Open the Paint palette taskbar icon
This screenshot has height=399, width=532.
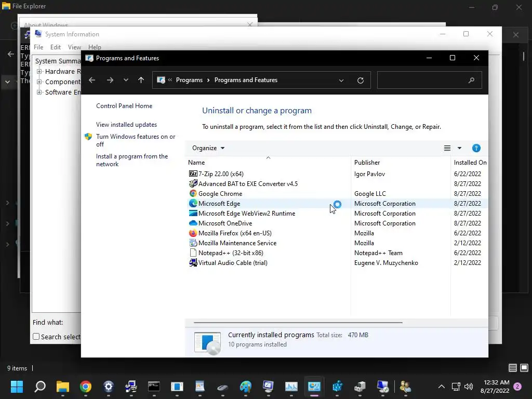[245, 387]
